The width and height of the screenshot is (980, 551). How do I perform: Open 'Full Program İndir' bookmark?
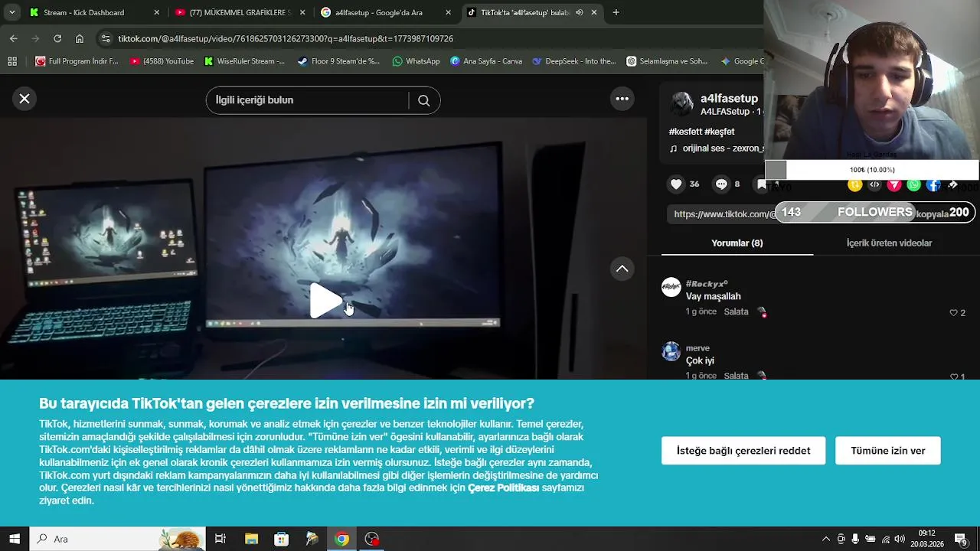point(77,61)
